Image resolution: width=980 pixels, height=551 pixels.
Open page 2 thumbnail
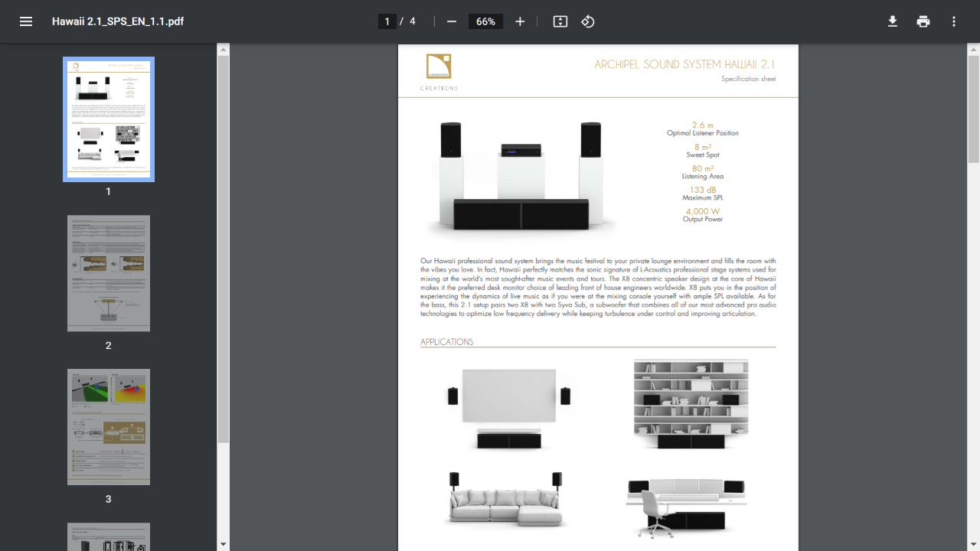109,273
